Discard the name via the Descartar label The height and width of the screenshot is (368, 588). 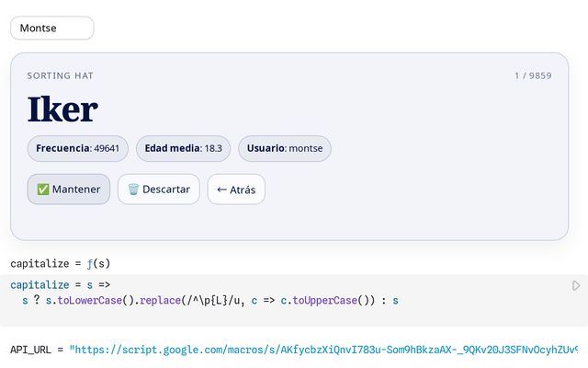click(x=166, y=190)
